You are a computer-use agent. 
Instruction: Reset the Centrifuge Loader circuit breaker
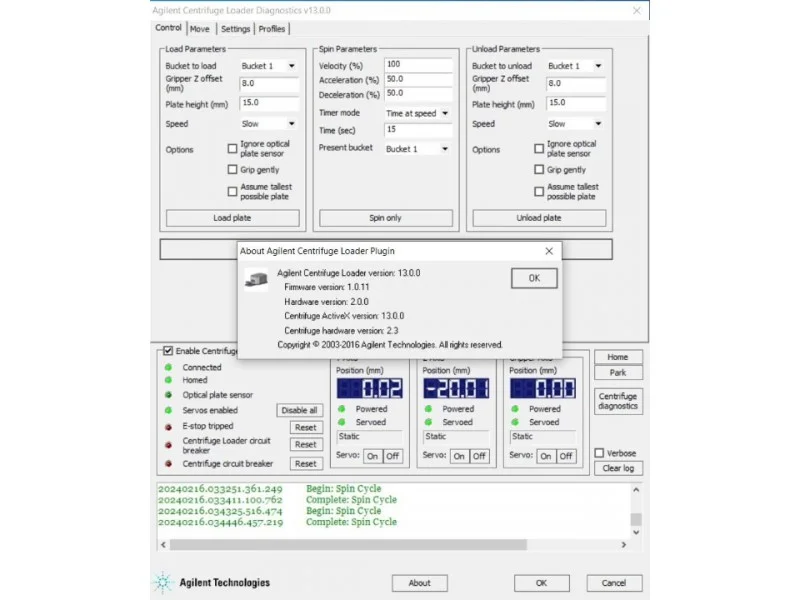pos(306,444)
